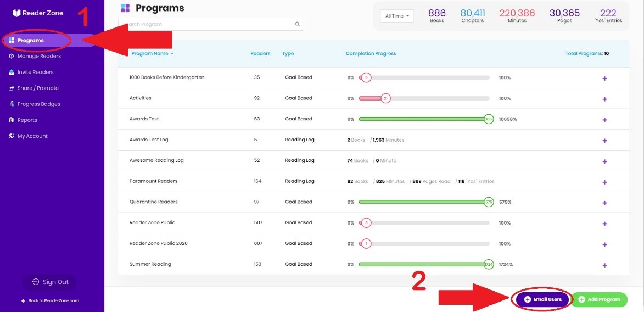
Task: Click the Add Program button
Action: [599, 300]
